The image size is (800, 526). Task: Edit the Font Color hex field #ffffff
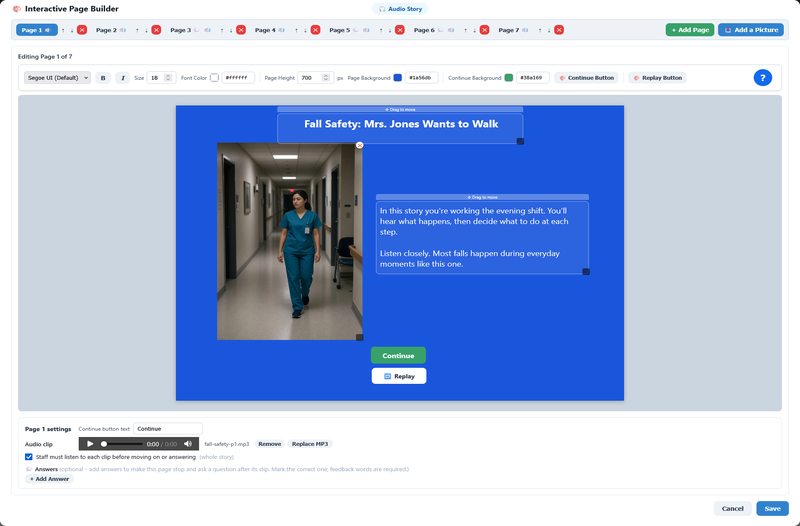pos(238,78)
